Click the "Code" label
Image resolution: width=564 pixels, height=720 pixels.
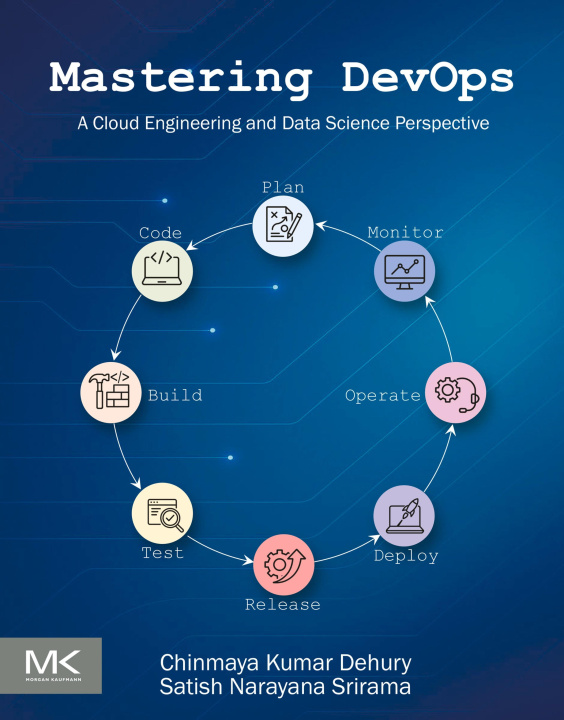click(x=160, y=233)
